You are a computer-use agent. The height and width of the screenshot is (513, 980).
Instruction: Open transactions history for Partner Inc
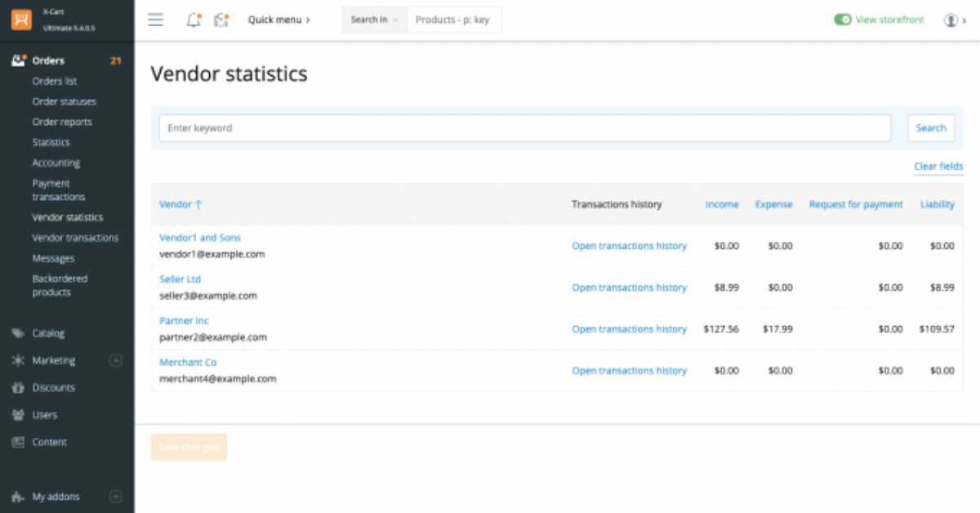tap(629, 328)
